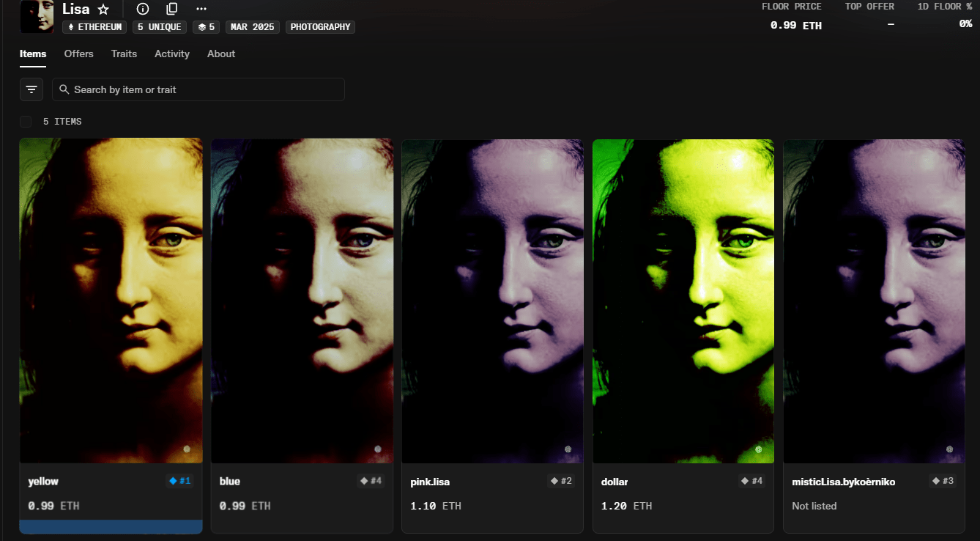980x541 pixels.
Task: Click the MAR 2025 chip
Action: (253, 27)
